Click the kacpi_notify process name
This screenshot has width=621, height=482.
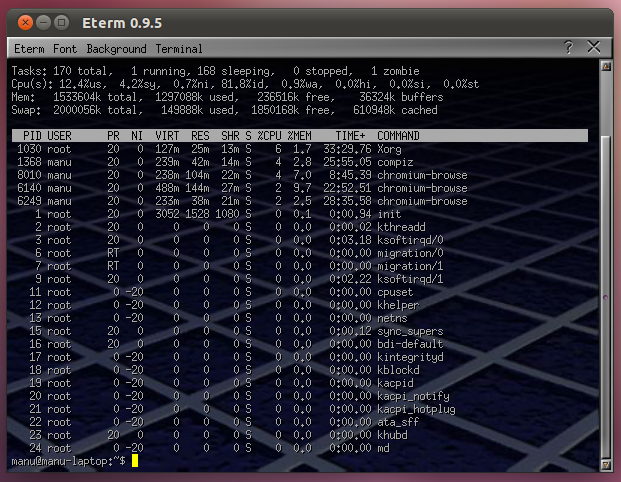[x=413, y=396]
